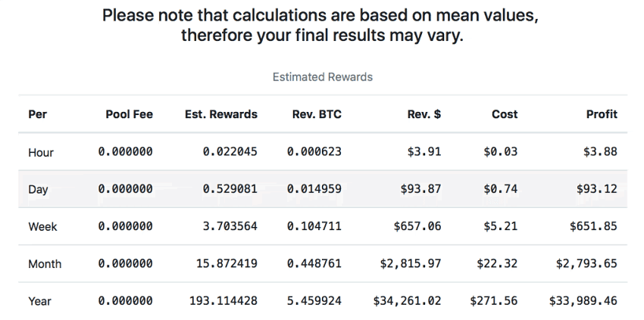The width and height of the screenshot is (644, 320).
Task: Select the Year row label
Action: 40,301
